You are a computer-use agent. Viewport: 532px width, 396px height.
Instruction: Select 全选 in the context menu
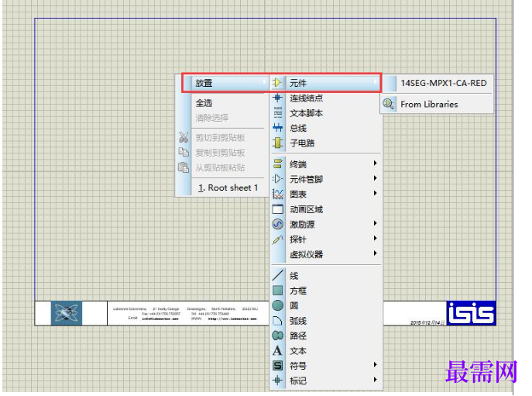[228, 103]
